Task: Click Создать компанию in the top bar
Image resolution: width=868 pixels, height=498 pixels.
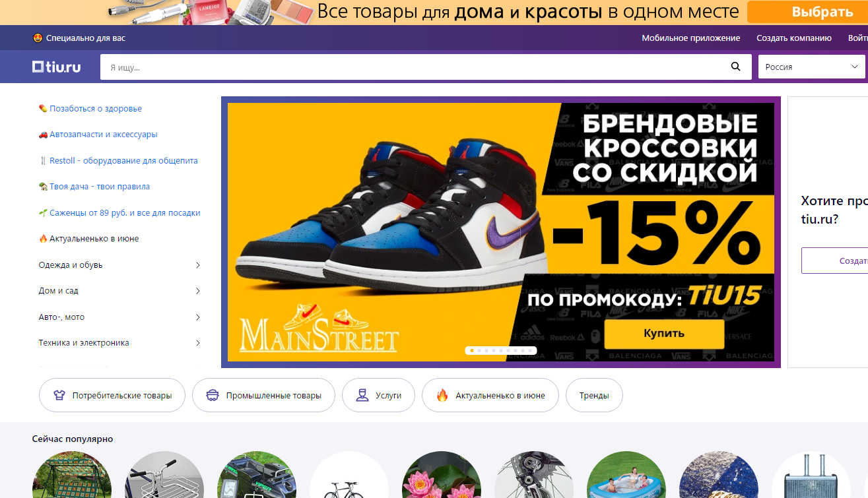Action: (794, 38)
